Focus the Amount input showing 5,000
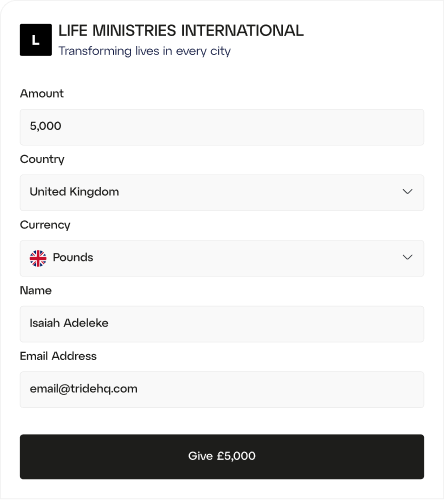444x500 pixels. [x=222, y=127]
